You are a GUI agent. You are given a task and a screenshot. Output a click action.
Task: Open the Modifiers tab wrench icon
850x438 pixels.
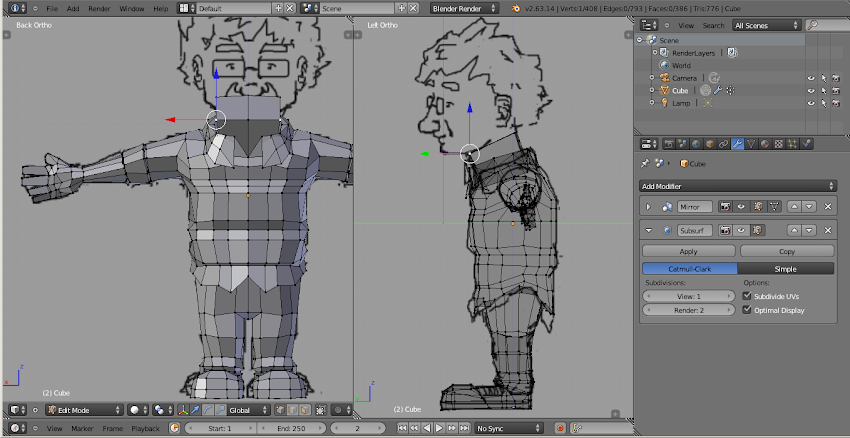click(x=737, y=144)
